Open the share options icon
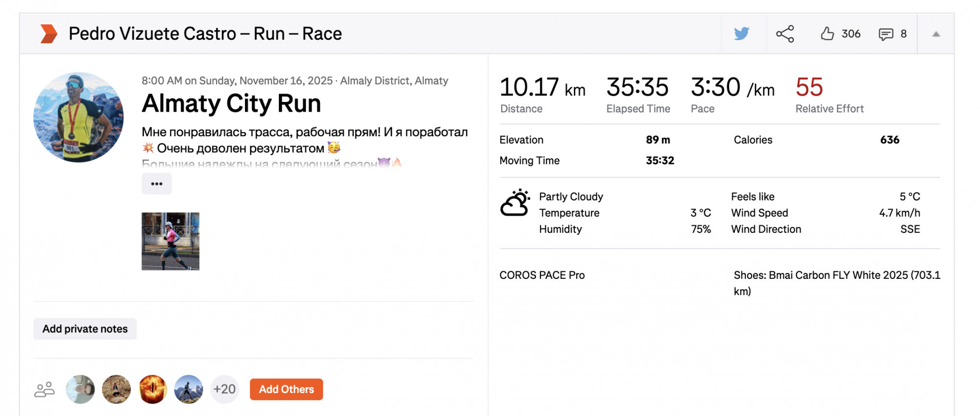Viewport: 980px width, 416px height. coord(785,34)
